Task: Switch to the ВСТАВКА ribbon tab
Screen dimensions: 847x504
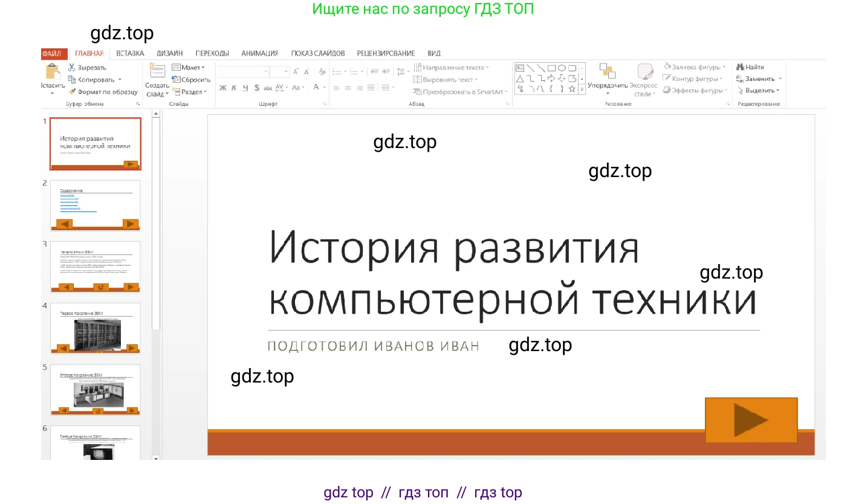Action: coord(129,53)
